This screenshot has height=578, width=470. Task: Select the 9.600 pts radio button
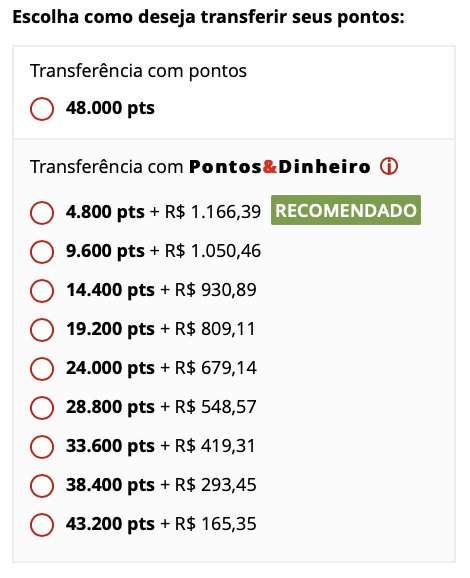click(x=42, y=252)
